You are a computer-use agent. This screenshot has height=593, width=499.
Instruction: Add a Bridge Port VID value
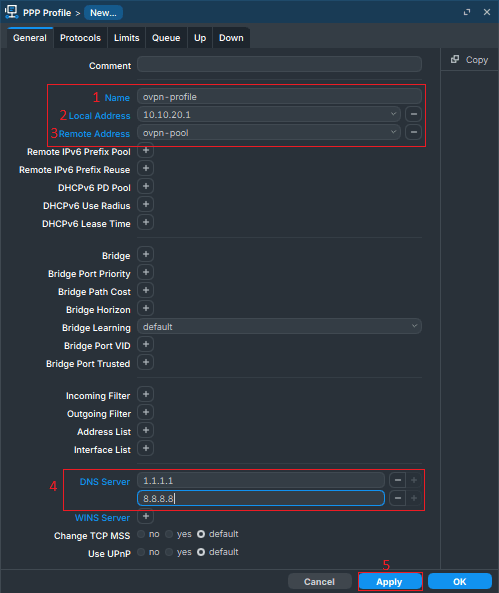click(146, 345)
